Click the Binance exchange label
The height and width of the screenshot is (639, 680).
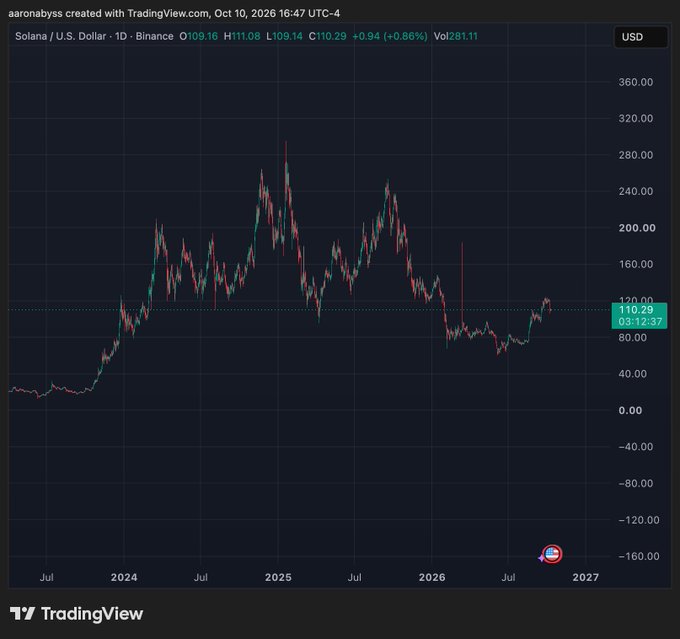(x=154, y=36)
